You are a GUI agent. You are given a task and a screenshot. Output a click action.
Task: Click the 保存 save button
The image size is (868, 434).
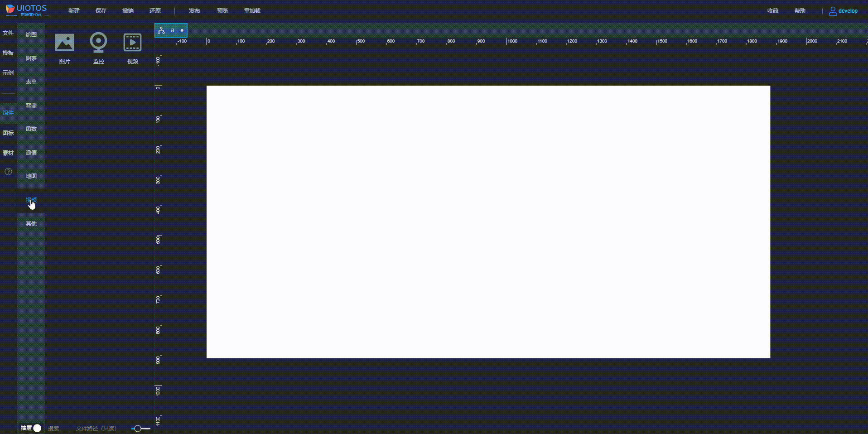(x=101, y=10)
